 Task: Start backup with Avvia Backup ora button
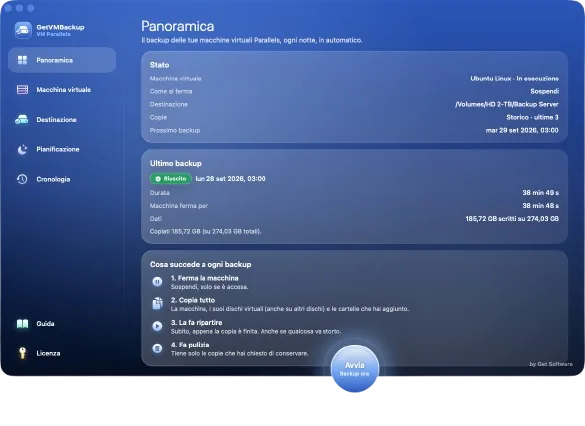tap(355, 369)
